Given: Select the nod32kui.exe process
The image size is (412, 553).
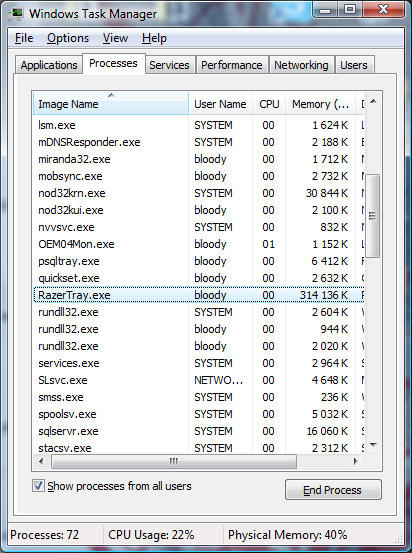Looking at the screenshot, I should [199, 210].
